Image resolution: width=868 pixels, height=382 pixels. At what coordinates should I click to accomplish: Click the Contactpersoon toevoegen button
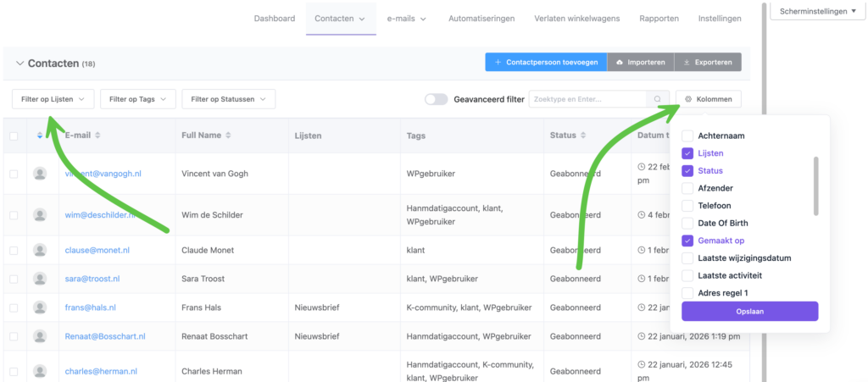(x=546, y=63)
